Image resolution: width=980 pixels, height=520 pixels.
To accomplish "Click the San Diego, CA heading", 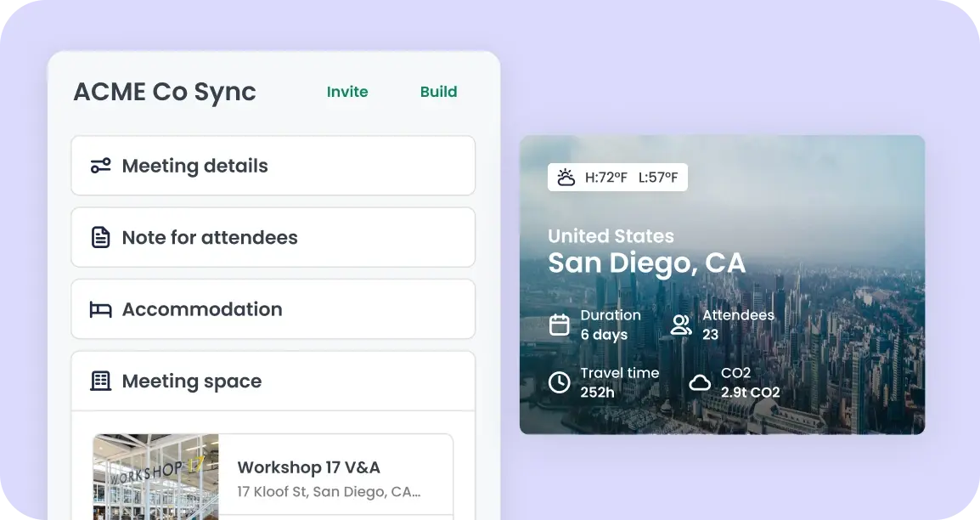I will (x=647, y=263).
